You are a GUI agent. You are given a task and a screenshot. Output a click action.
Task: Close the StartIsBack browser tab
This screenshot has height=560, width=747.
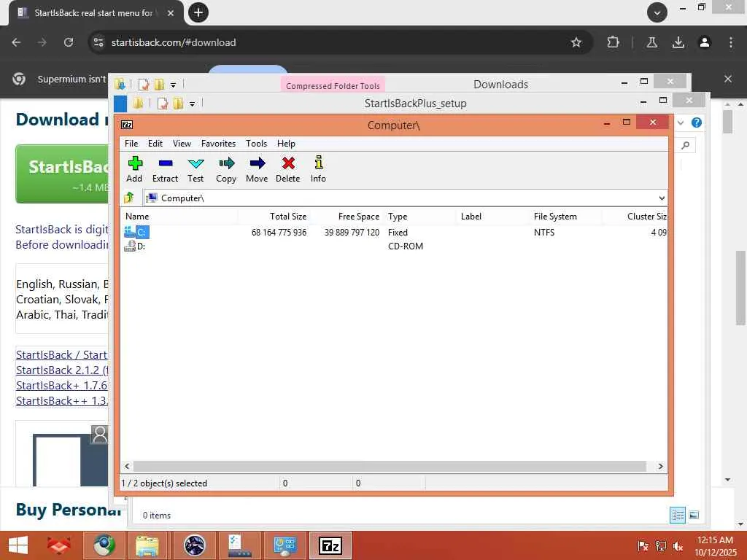(170, 13)
